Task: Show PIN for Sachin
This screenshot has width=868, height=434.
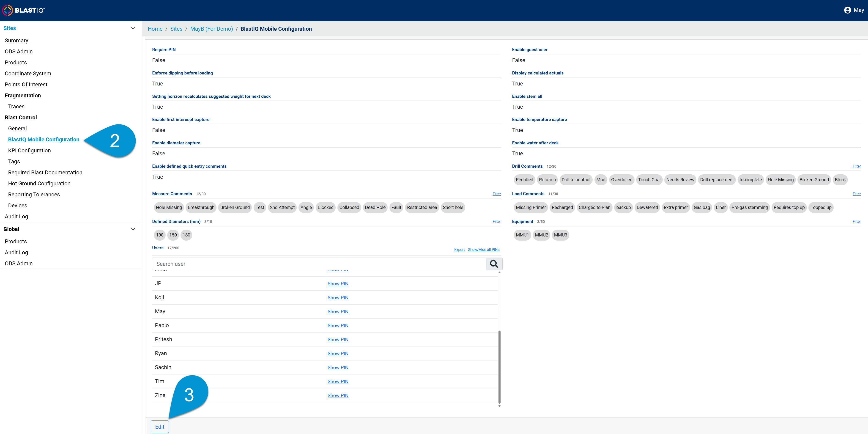Action: click(x=338, y=368)
